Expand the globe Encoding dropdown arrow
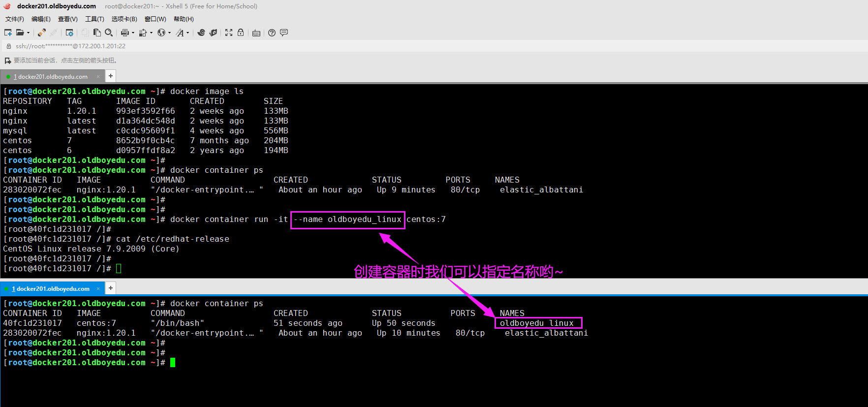The width and height of the screenshot is (868, 407). click(169, 33)
